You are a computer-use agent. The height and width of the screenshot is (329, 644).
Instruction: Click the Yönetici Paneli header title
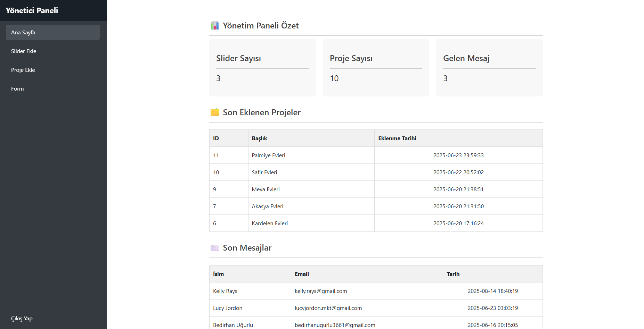pos(32,10)
